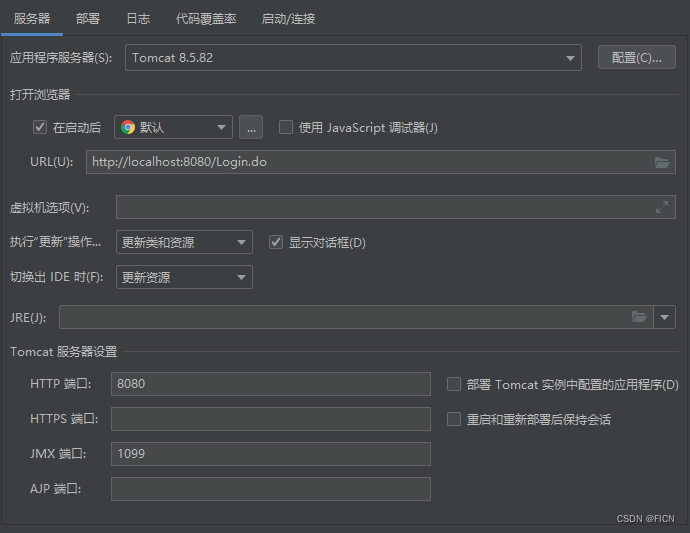Open the 部署 tab
The image size is (690, 533).
(88, 18)
